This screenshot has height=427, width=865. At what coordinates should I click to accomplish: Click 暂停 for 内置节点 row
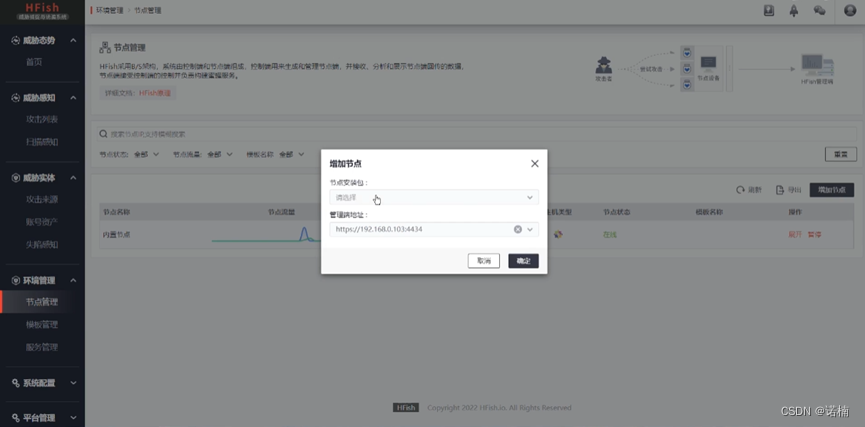[814, 234]
